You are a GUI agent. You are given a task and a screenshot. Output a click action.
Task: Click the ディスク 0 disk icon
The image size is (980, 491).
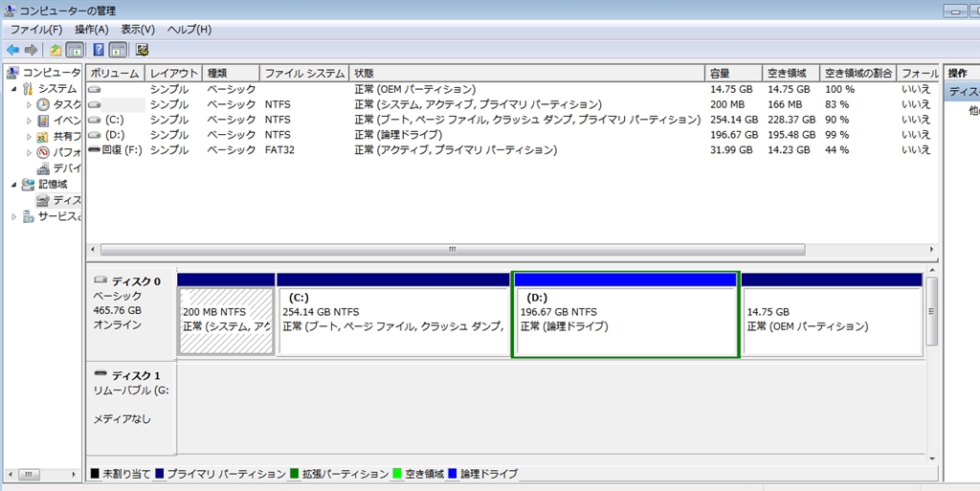(100, 280)
